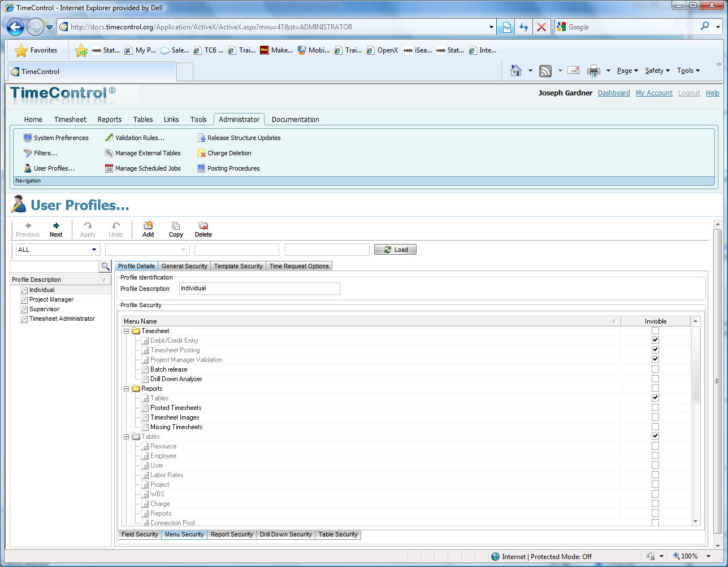Click the RSS feeds icon

tap(545, 71)
